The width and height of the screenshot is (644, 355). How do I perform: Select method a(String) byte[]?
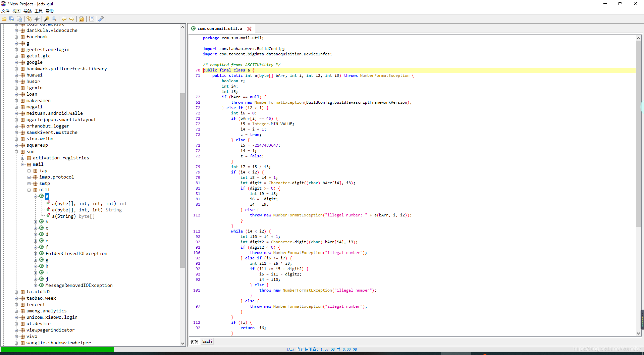tap(73, 216)
